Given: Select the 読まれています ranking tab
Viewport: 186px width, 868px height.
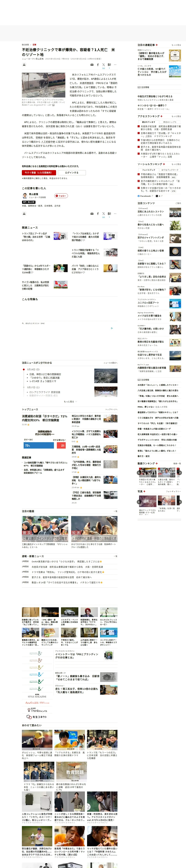Looking at the screenshot, I should click(x=148, y=122).
